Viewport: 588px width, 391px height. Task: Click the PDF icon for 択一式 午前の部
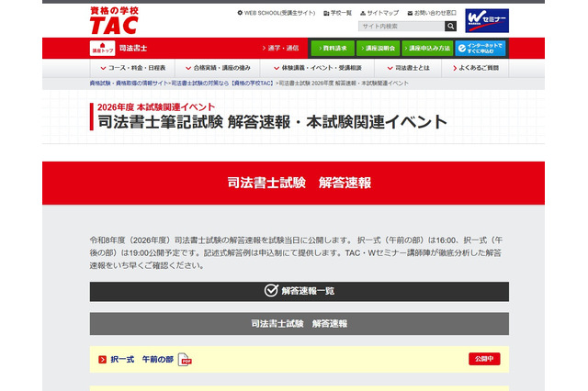click(185, 360)
